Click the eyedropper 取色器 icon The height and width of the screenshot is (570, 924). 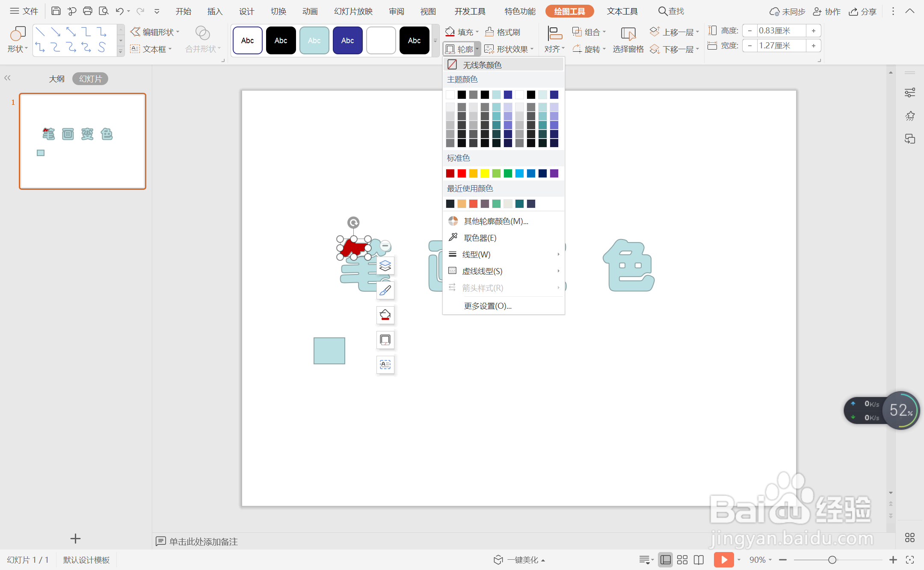(x=453, y=237)
